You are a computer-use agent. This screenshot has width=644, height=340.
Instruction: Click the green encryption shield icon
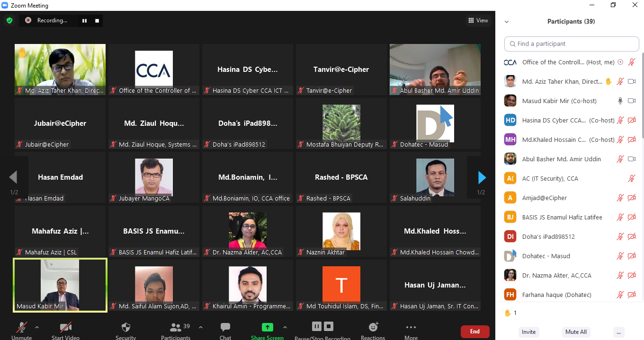pos(9,20)
